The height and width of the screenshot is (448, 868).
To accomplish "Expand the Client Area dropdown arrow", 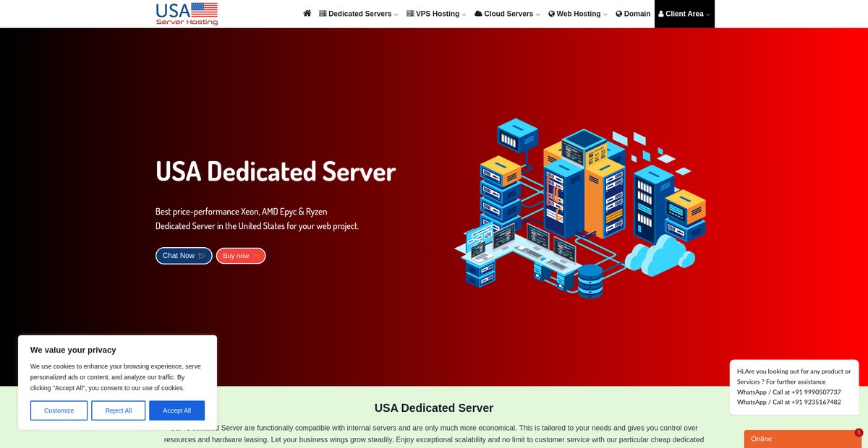I will 708,14.
